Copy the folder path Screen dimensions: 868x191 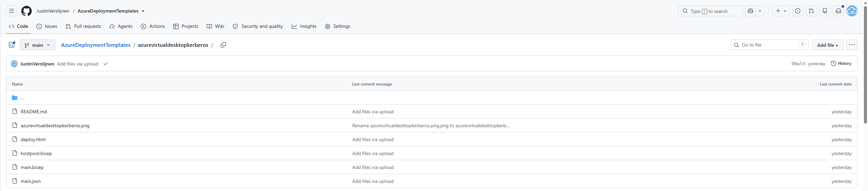pyautogui.click(x=223, y=45)
